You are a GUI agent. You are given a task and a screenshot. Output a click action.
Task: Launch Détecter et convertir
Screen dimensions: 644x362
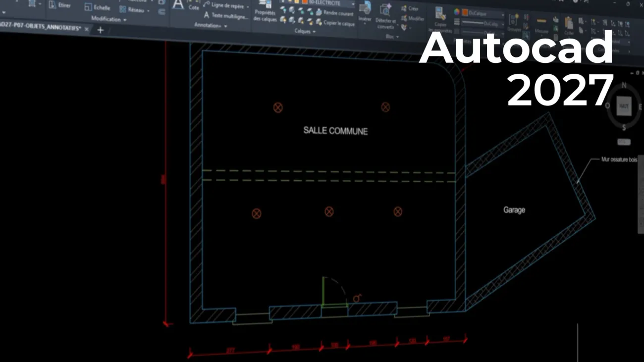(386, 17)
